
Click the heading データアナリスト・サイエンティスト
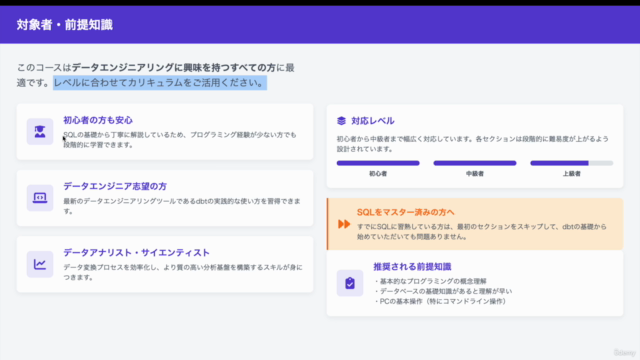point(136,253)
